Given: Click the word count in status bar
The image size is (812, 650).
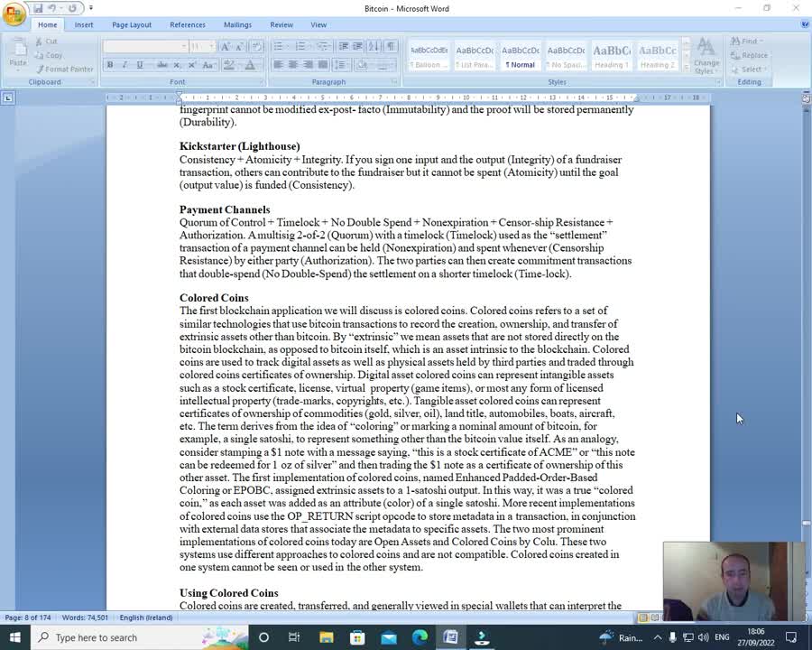Looking at the screenshot, I should coord(85,617).
